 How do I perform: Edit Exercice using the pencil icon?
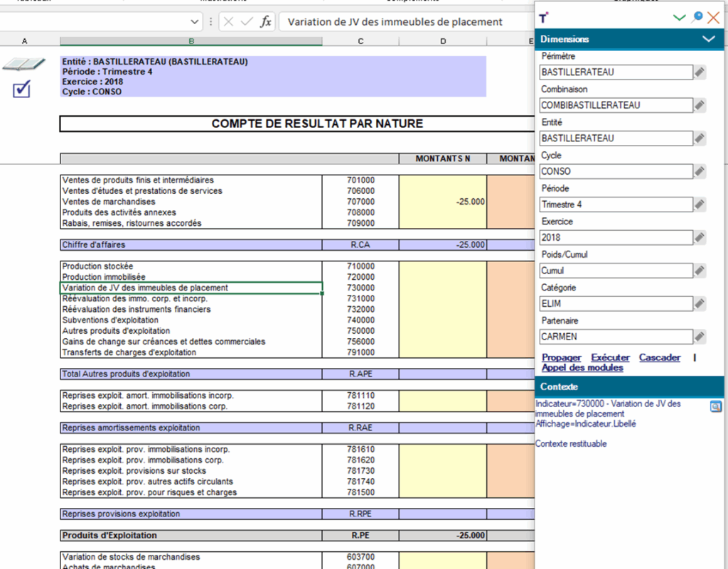click(x=700, y=237)
